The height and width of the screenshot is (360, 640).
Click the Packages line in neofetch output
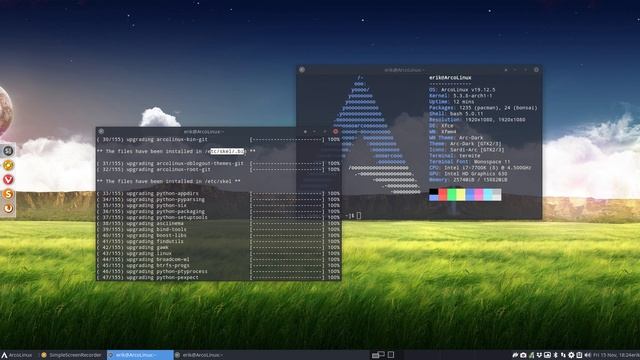[483, 108]
